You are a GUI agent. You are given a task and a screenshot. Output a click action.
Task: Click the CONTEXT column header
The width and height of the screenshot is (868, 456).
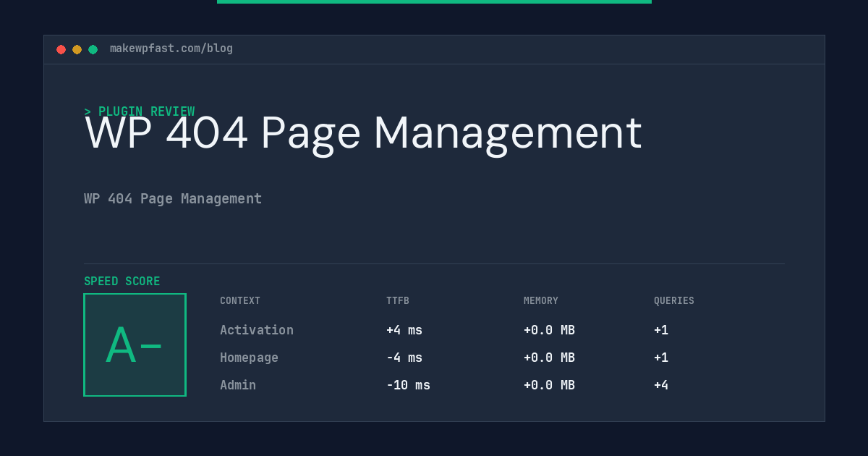point(240,301)
